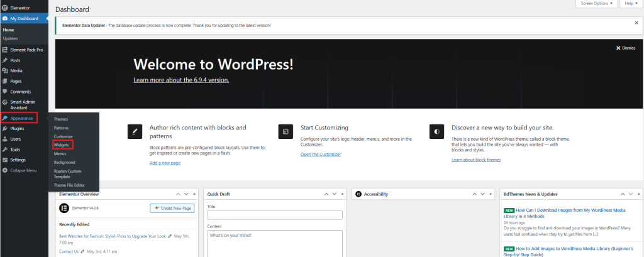Move Quick Draft widget down
The height and width of the screenshot is (257, 644).
tap(335, 194)
